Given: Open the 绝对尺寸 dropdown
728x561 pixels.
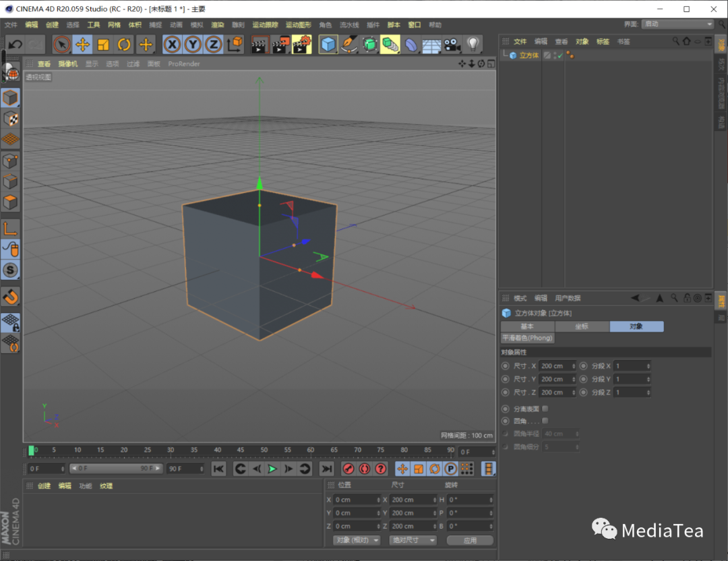Looking at the screenshot, I should click(413, 539).
